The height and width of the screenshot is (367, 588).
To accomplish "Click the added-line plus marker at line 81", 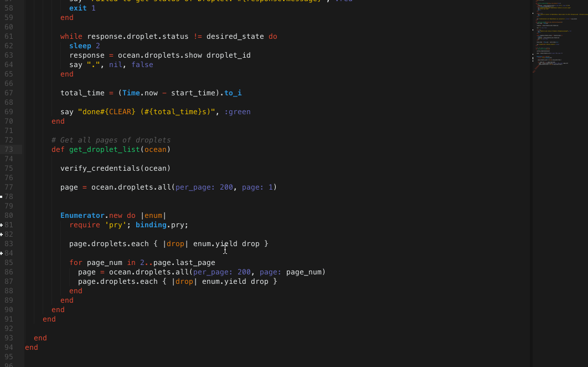I will (x=2, y=225).
